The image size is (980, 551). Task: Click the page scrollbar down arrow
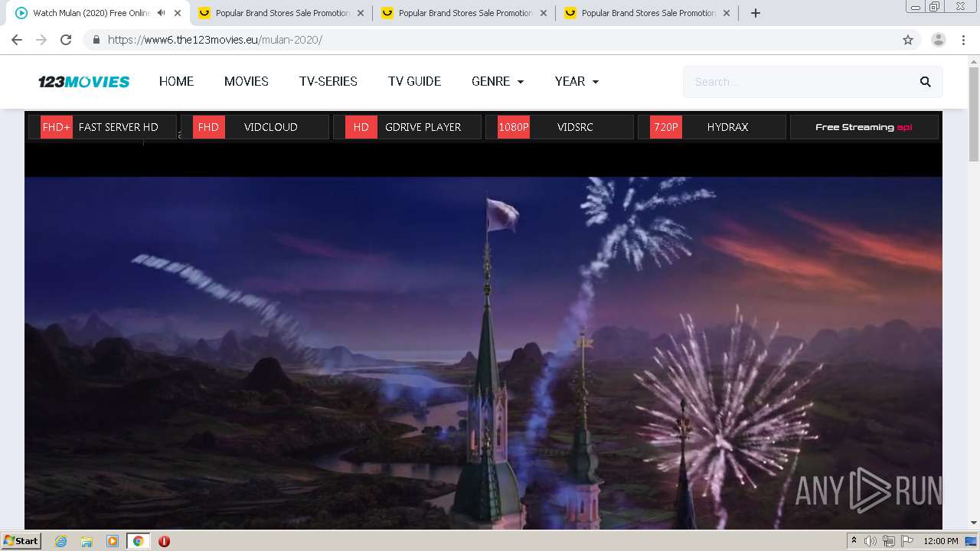(x=974, y=523)
